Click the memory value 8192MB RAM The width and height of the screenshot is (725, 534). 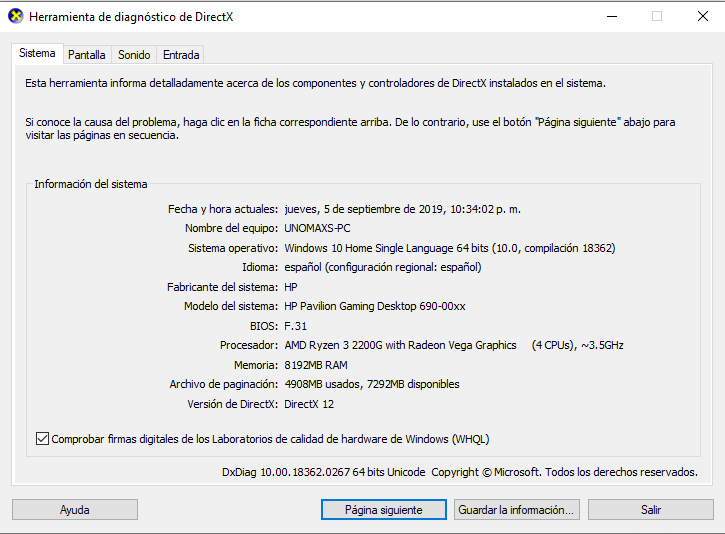tap(316, 365)
